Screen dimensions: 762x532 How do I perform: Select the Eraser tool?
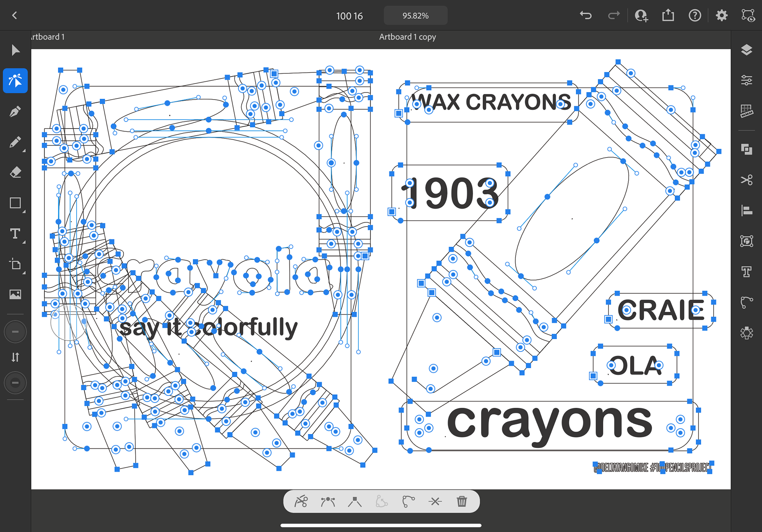[15, 173]
